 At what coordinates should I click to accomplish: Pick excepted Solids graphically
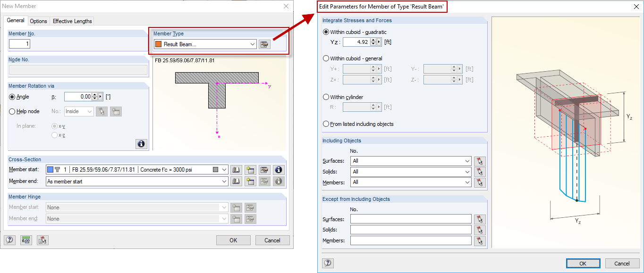coord(480,230)
